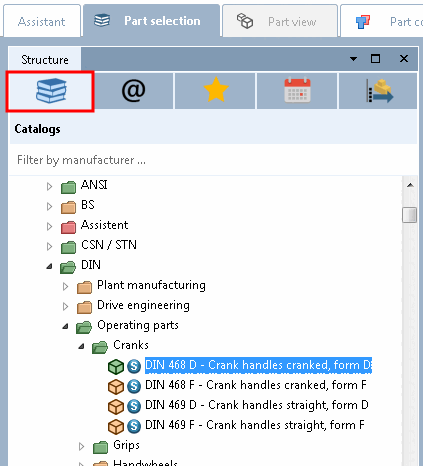Collapse the DIN folder
This screenshot has width=423, height=466.
click(x=49, y=266)
